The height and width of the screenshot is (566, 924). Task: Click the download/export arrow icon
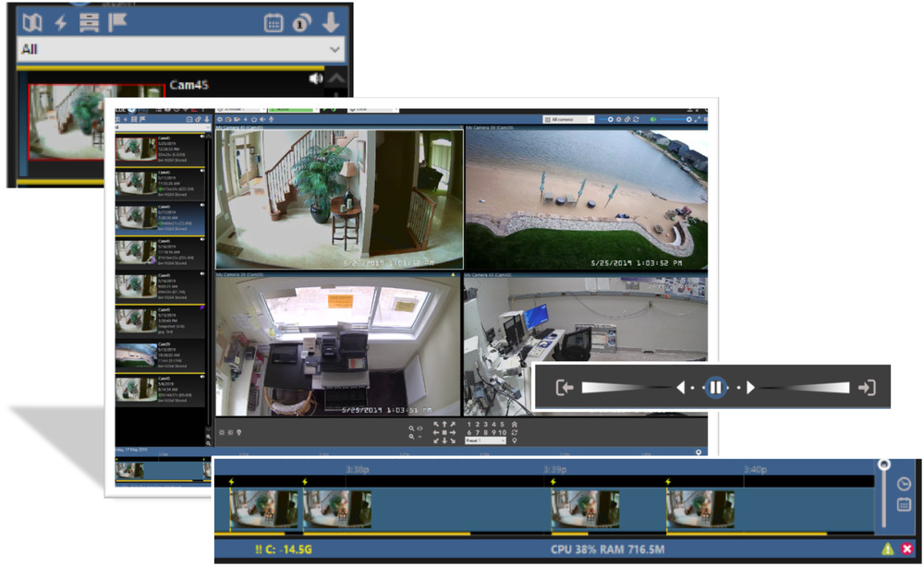330,22
